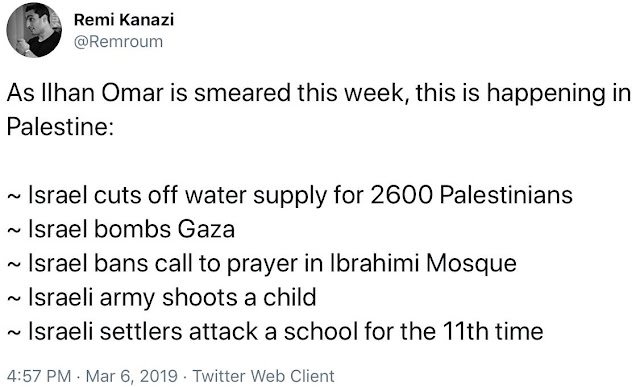This screenshot has height=387, width=640.
Task: Select the number 2600 in the tweet
Action: click(x=402, y=195)
